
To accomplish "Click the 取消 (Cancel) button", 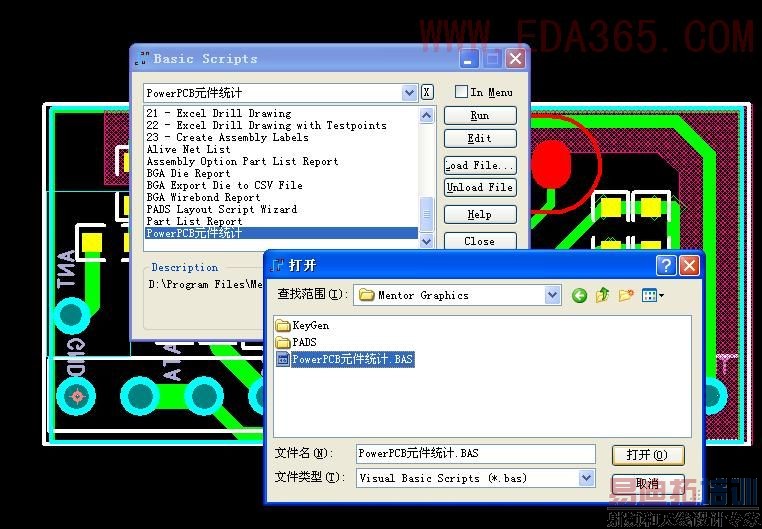I will point(648,483).
